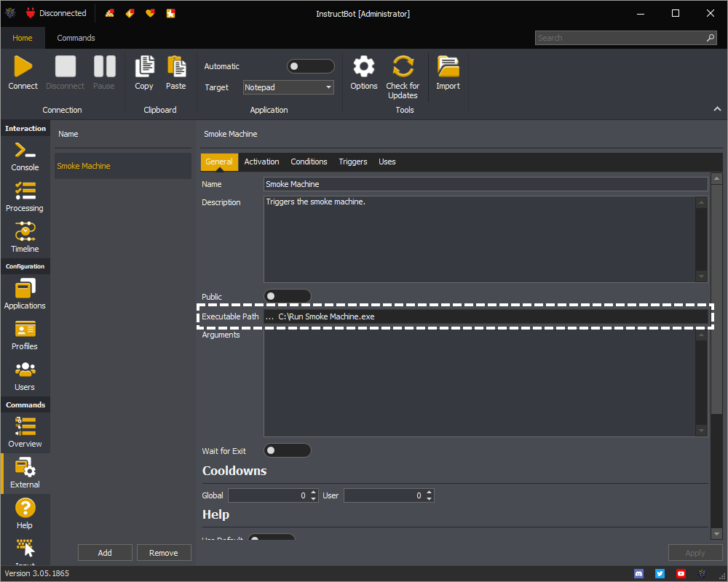
Task: Click the red Disconnected plug icon
Action: [31, 13]
